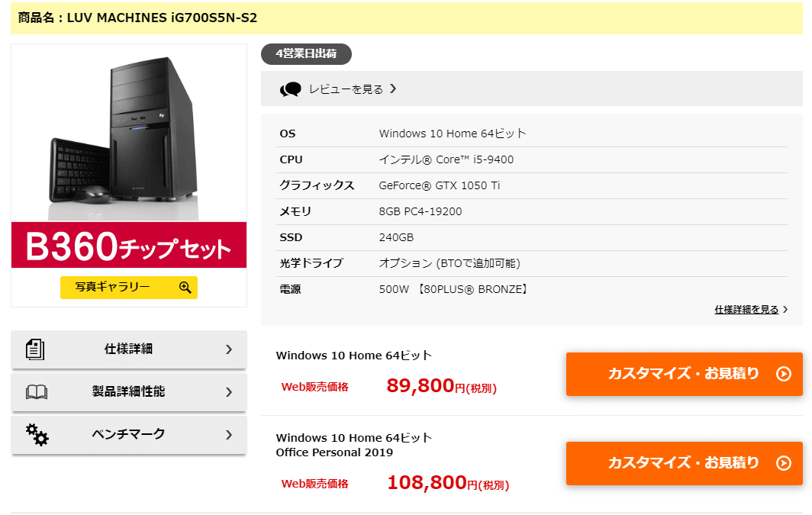Click the gears icon beside ベンチマーク
Screen dimensions: 812x515
tap(37, 434)
